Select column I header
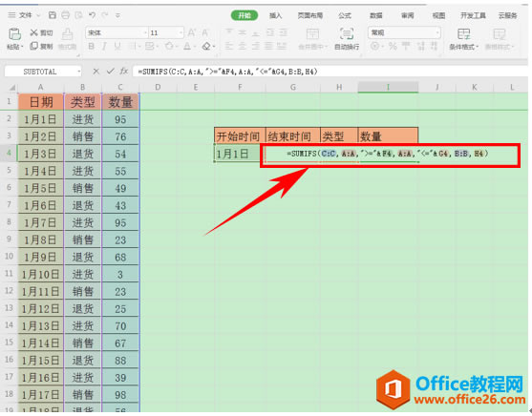The image size is (532, 416). [x=388, y=87]
